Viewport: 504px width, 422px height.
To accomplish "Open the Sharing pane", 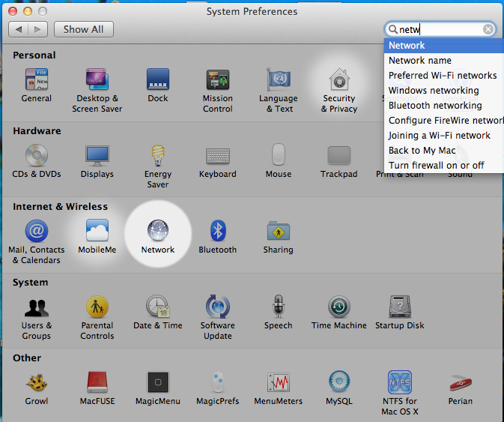I will point(279,236).
